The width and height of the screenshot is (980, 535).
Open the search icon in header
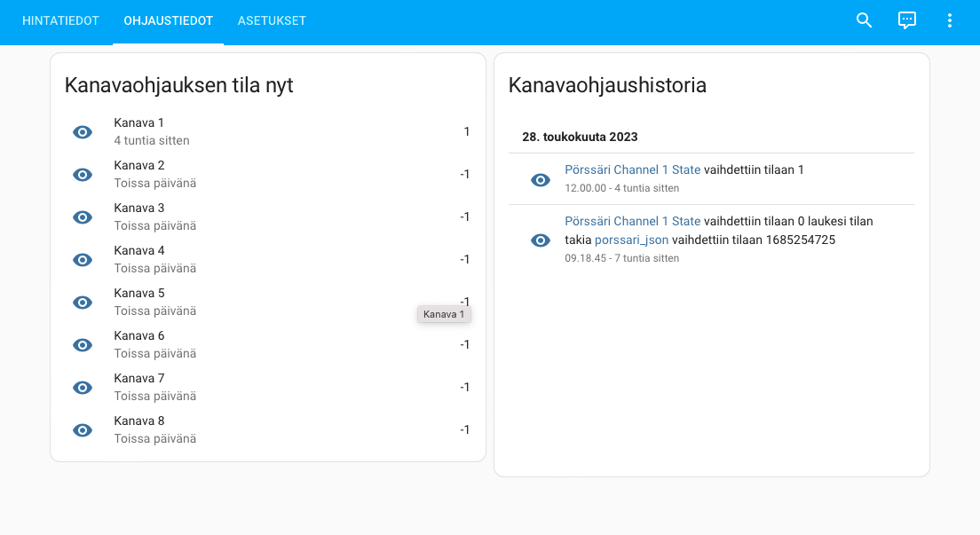(x=864, y=20)
